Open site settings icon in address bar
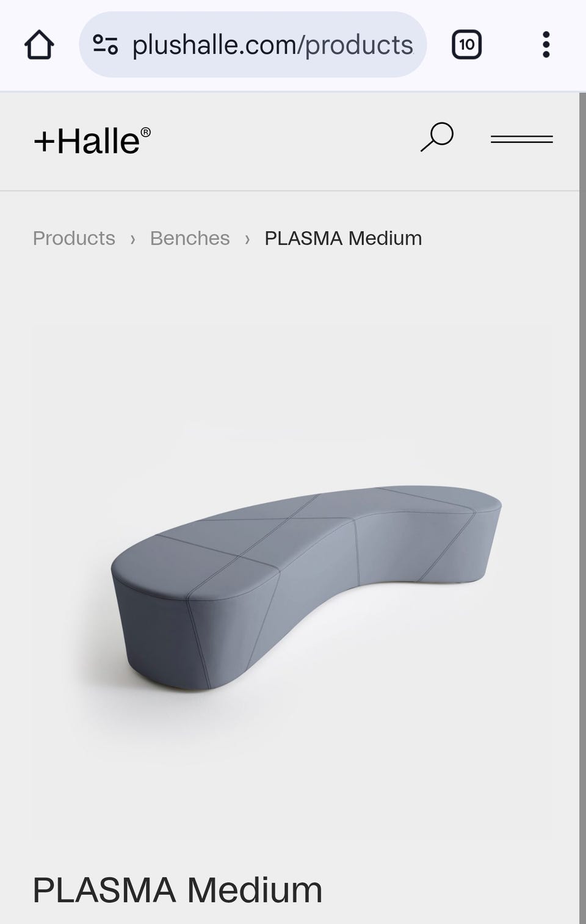Screen dimensions: 586x924 click(x=105, y=45)
